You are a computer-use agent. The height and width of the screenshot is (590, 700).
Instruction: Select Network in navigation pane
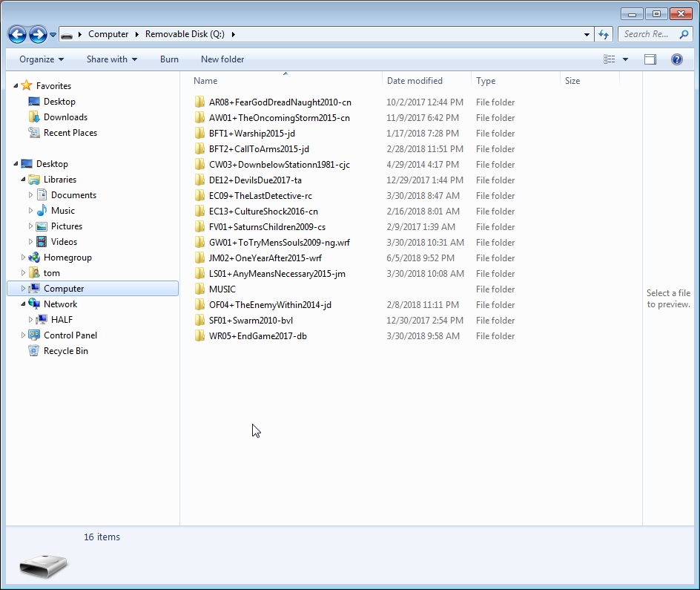pos(60,304)
